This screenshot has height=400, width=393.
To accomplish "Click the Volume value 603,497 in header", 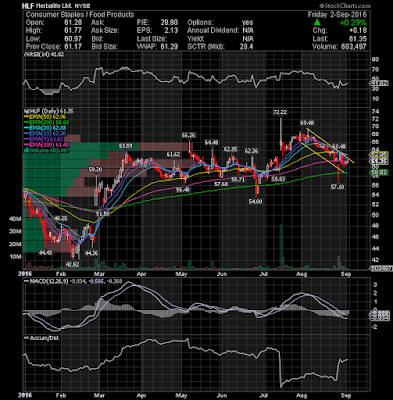I will pyautogui.click(x=353, y=47).
